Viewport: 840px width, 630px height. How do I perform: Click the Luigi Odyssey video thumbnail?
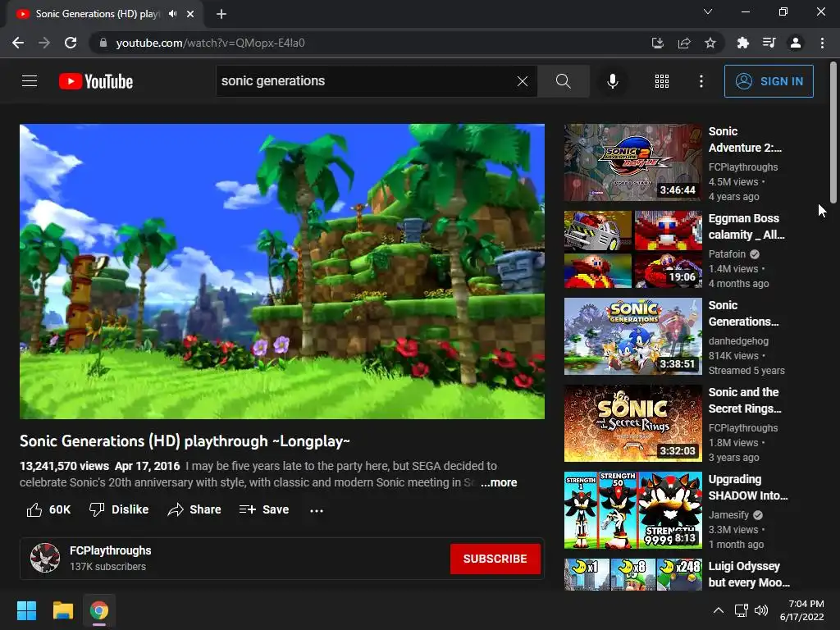tap(632, 574)
